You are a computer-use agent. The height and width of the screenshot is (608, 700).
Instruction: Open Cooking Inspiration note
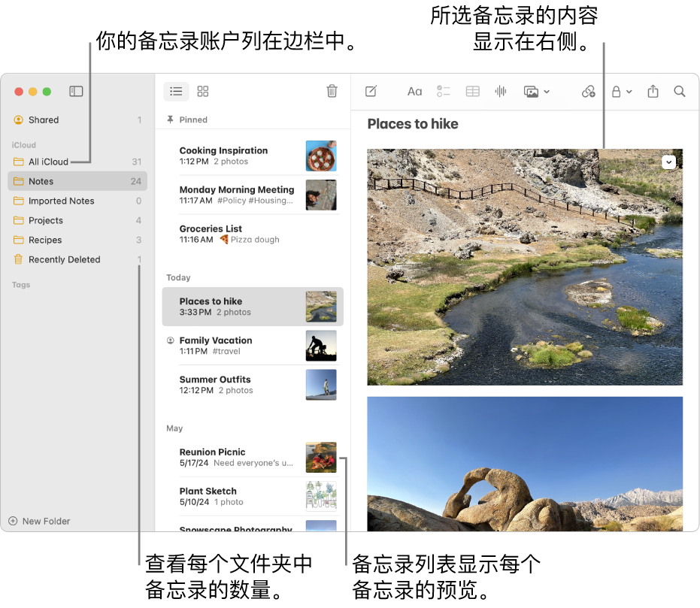click(253, 156)
